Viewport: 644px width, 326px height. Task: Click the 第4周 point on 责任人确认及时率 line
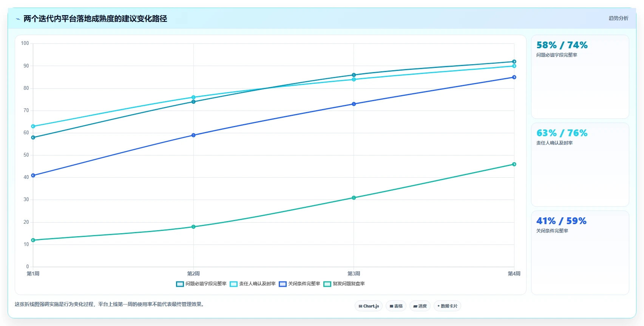[514, 66]
